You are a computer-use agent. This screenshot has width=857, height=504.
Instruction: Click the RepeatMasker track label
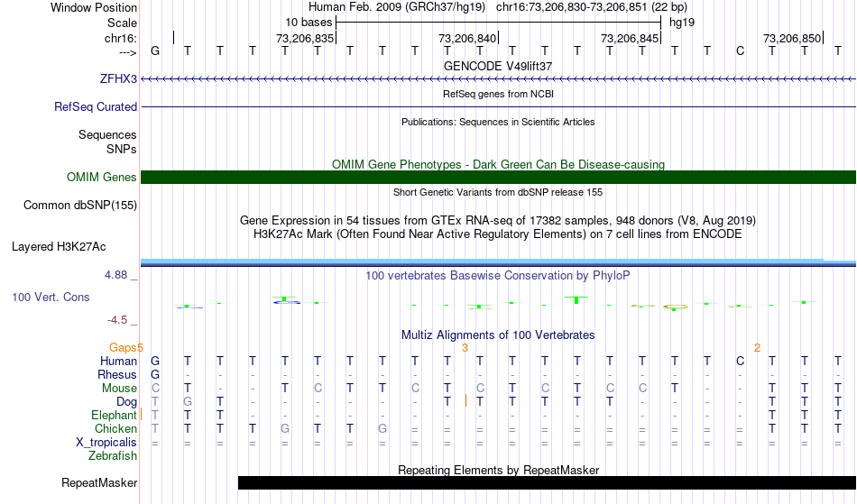[x=99, y=482]
